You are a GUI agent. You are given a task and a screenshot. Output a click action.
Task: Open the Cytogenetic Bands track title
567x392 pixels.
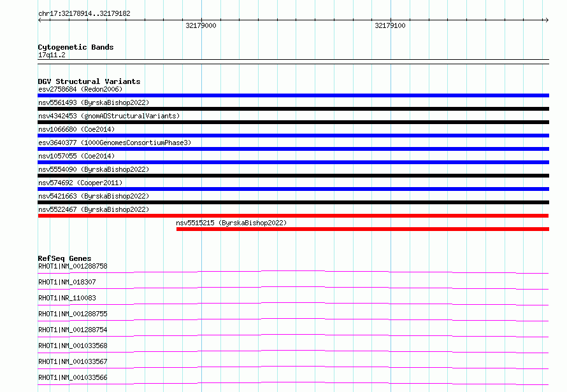[x=76, y=47]
